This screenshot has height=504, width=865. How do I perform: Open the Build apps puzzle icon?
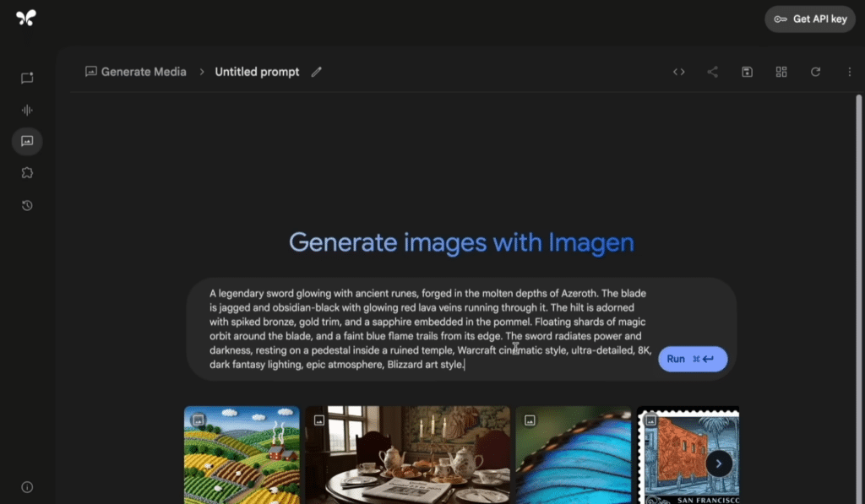27,173
